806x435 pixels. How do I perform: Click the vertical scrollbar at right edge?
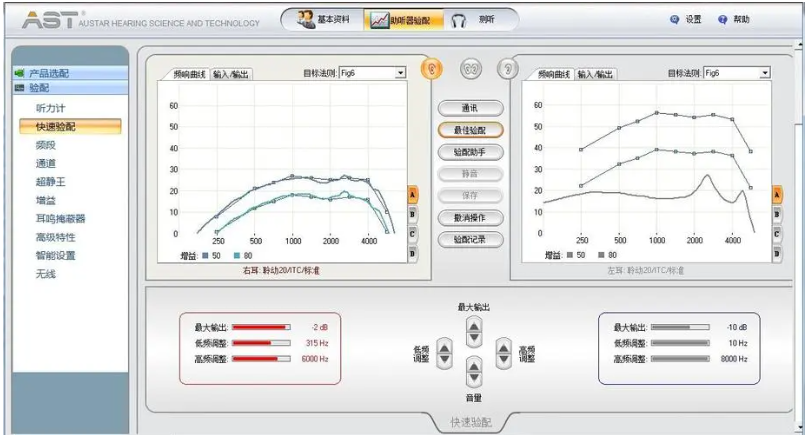(799, 237)
